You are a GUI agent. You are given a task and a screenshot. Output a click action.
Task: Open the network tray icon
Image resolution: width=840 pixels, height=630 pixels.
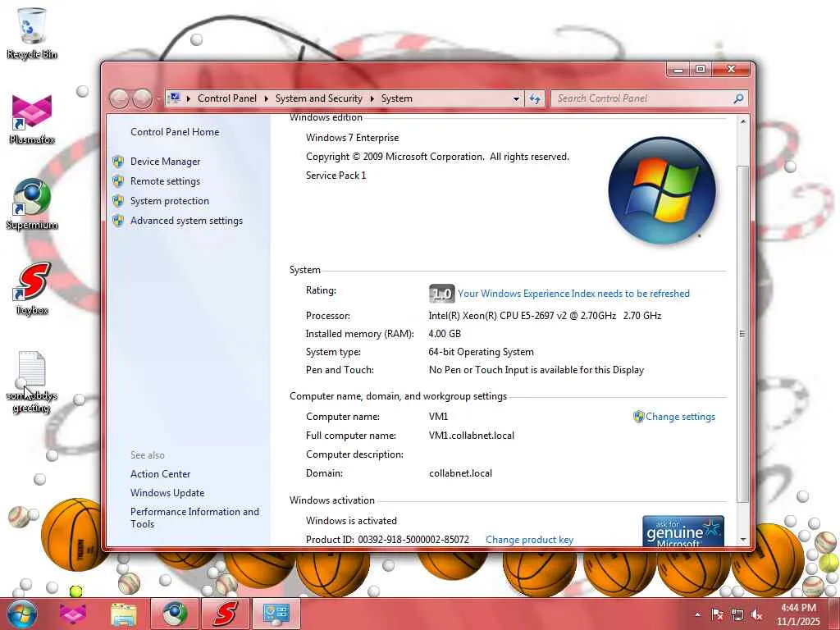pos(737,614)
